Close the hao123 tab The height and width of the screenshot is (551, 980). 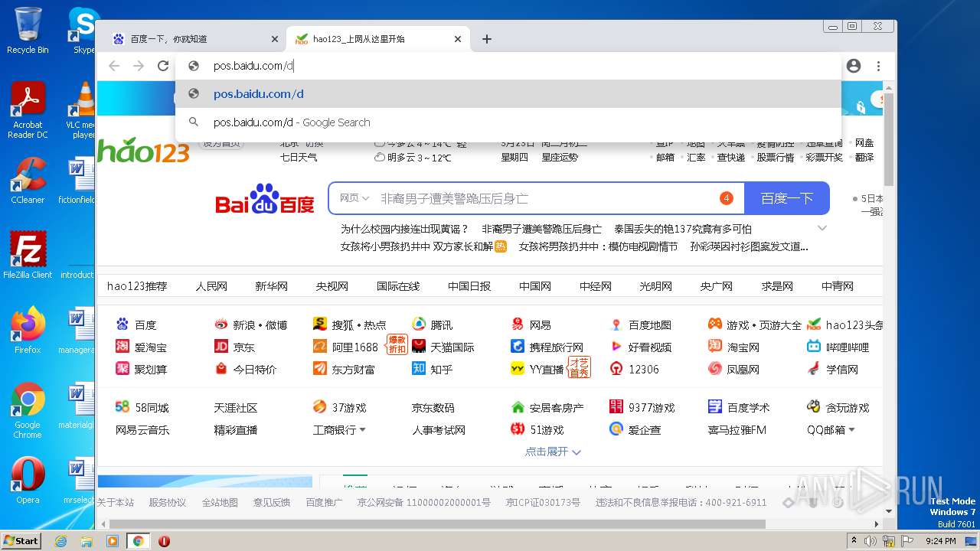[458, 39]
